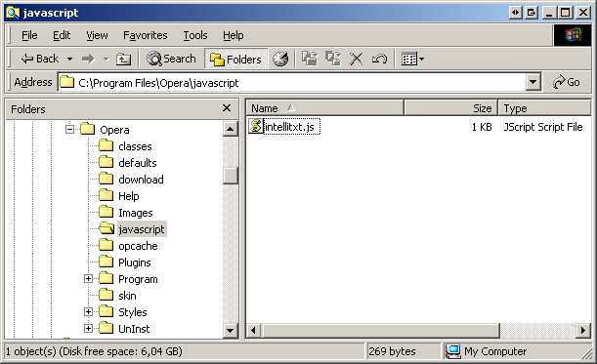Click the Go button
The height and width of the screenshot is (364, 597).
567,82
